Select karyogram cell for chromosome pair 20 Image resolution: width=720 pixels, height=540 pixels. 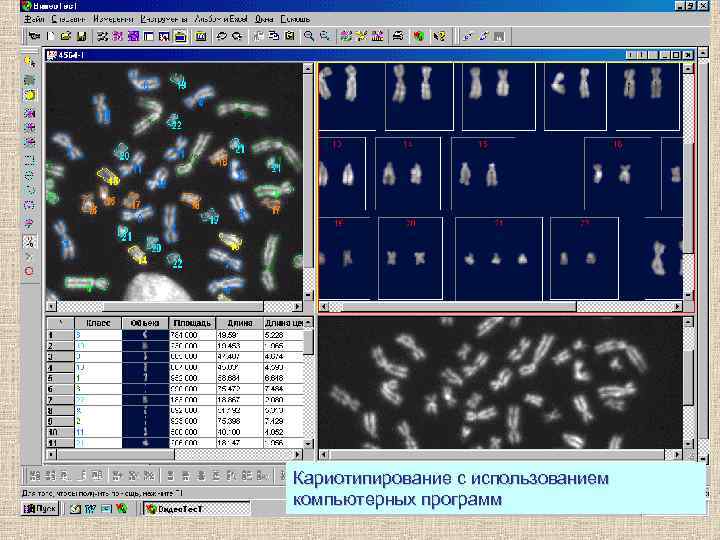411,259
